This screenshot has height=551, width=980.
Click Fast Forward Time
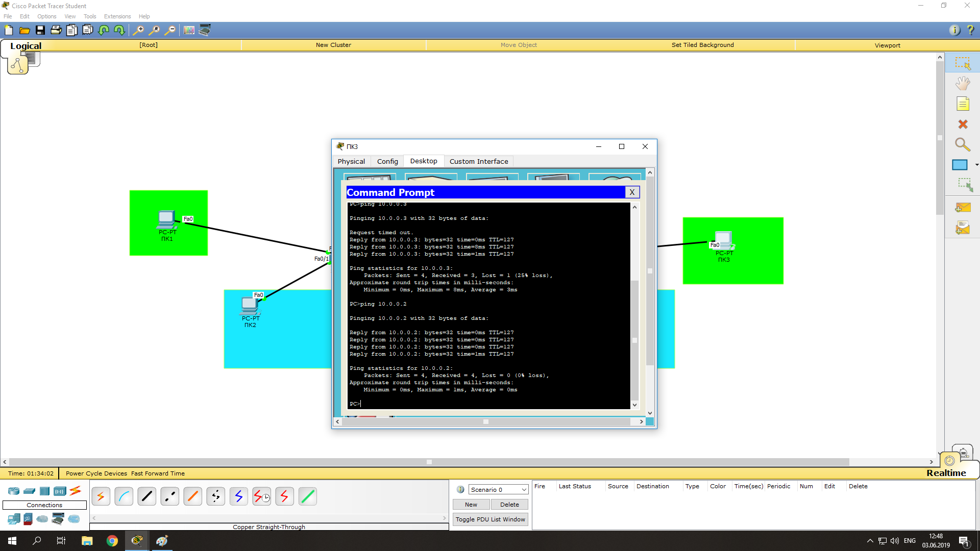click(158, 473)
